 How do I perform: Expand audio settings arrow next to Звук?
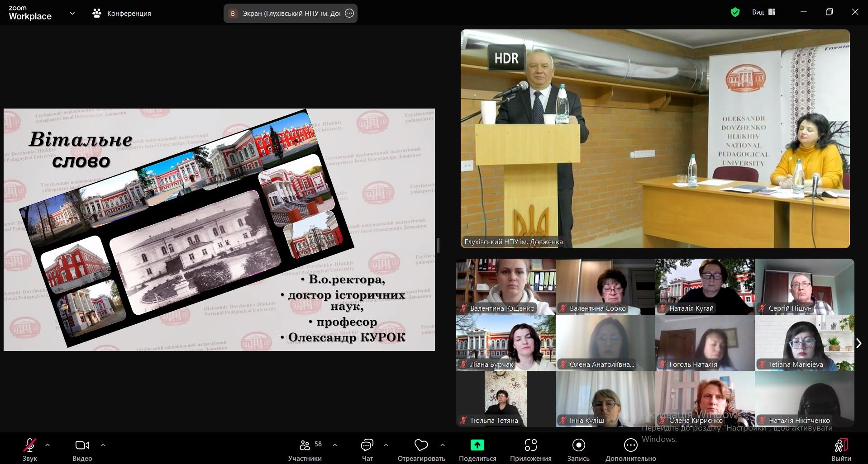(x=48, y=445)
